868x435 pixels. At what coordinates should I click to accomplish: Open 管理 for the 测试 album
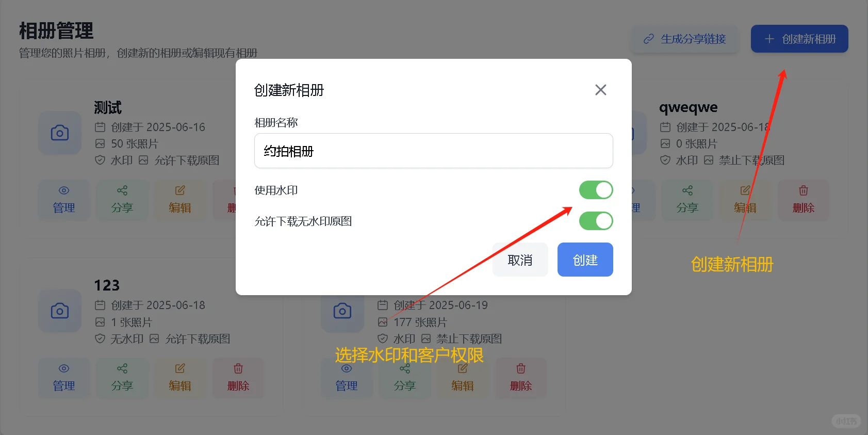pos(64,200)
